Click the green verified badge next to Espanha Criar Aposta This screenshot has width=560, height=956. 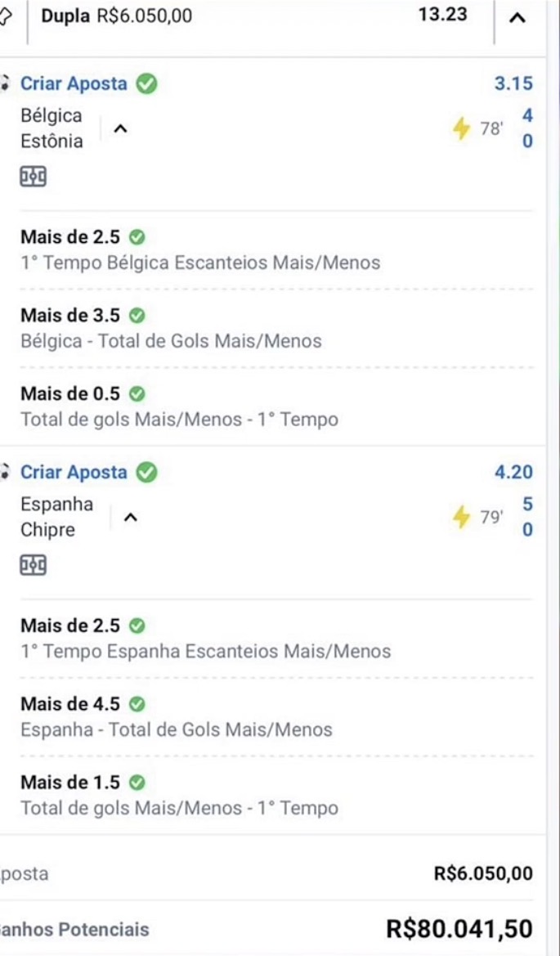[146, 472]
